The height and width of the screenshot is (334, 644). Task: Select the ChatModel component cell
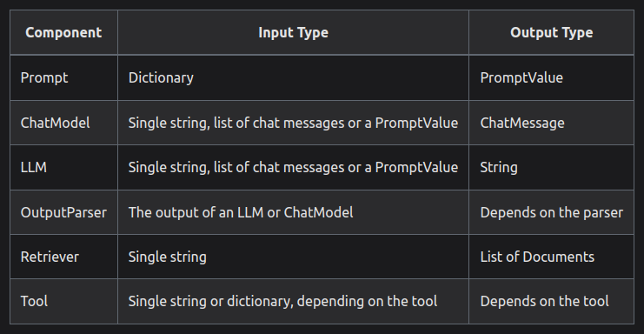[63, 123]
